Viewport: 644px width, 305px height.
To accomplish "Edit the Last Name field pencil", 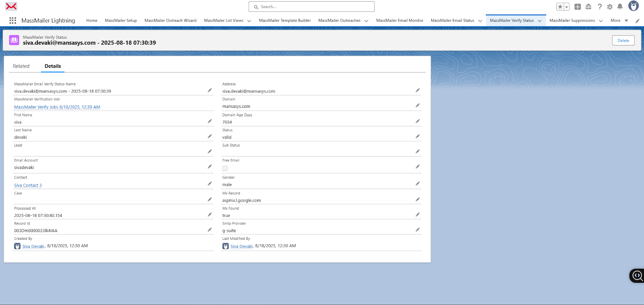I will point(210,136).
